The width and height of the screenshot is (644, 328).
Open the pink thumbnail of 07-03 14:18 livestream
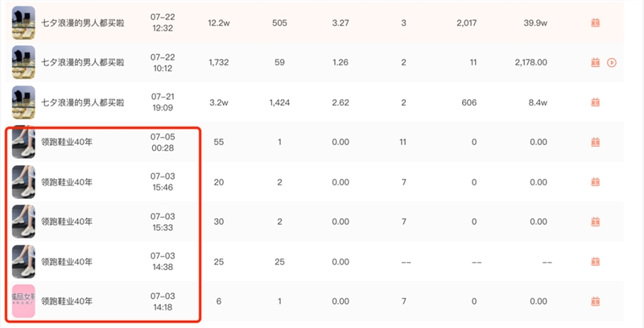tap(23, 301)
